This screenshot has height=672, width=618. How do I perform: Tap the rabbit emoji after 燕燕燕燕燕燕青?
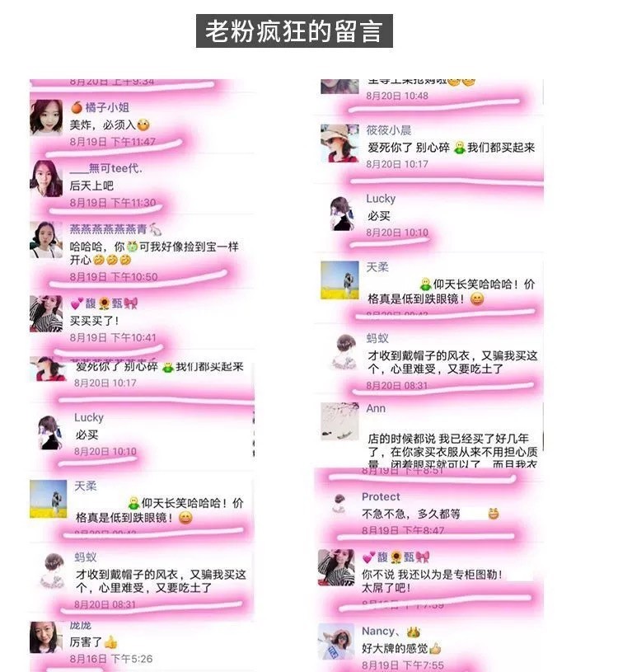click(156, 230)
